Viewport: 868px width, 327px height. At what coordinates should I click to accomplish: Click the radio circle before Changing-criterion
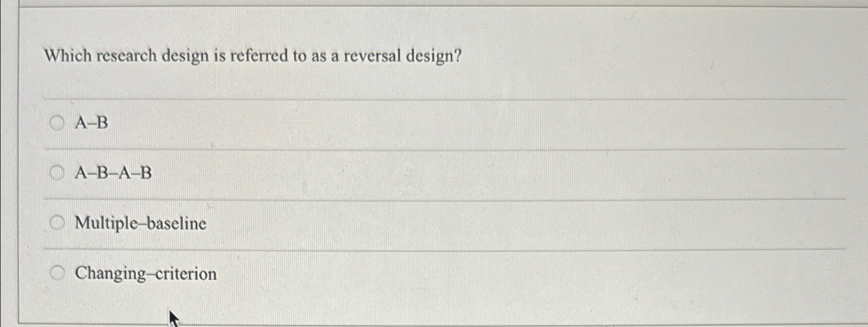[x=57, y=272]
